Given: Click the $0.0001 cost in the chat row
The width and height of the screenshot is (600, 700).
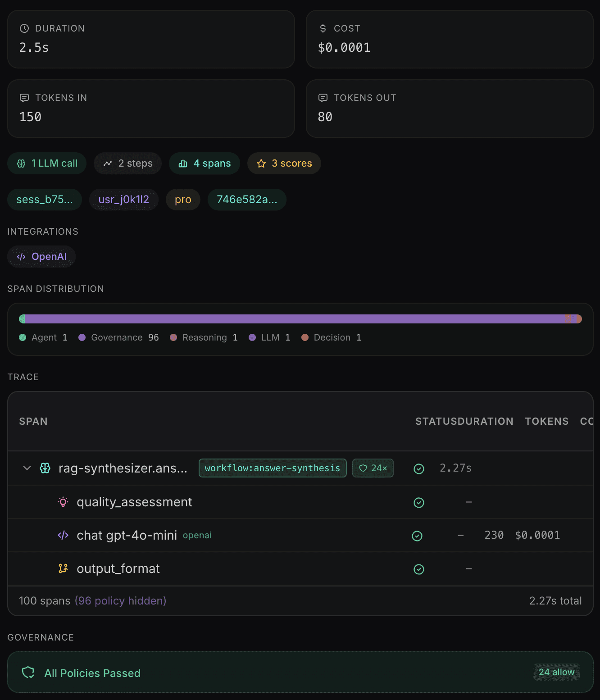Looking at the screenshot, I should tap(537, 535).
